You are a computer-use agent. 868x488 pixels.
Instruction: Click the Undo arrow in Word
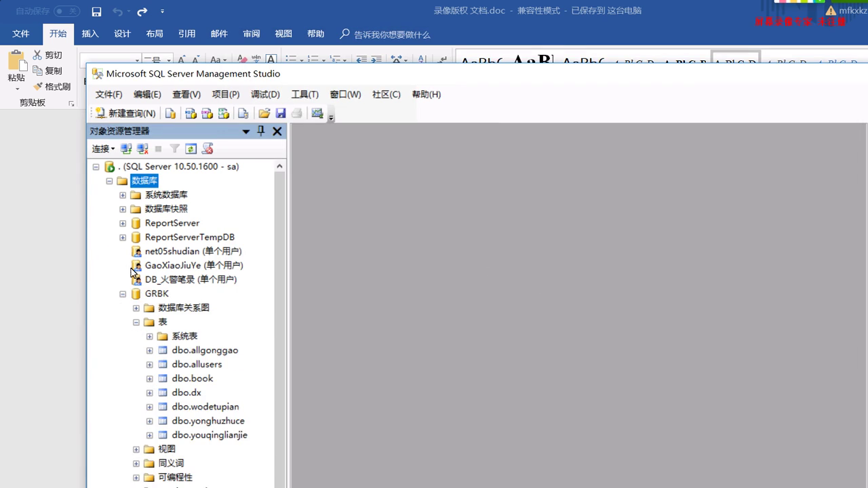pos(117,12)
